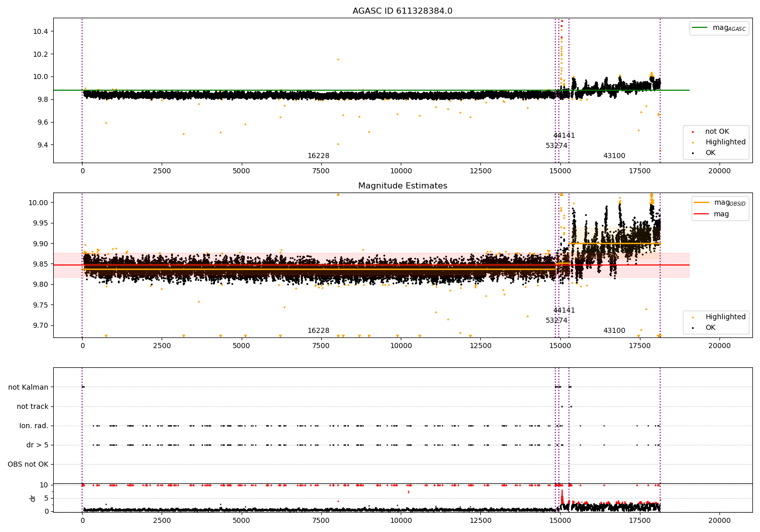The width and height of the screenshot is (760, 532).
Task: Click obsid label 44141 in the top plot
Action: [564, 136]
